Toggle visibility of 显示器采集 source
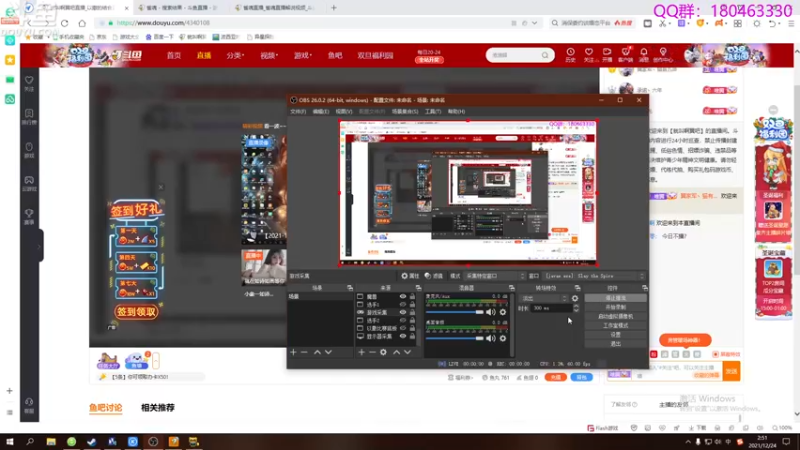This screenshot has height=450, width=800. point(403,336)
